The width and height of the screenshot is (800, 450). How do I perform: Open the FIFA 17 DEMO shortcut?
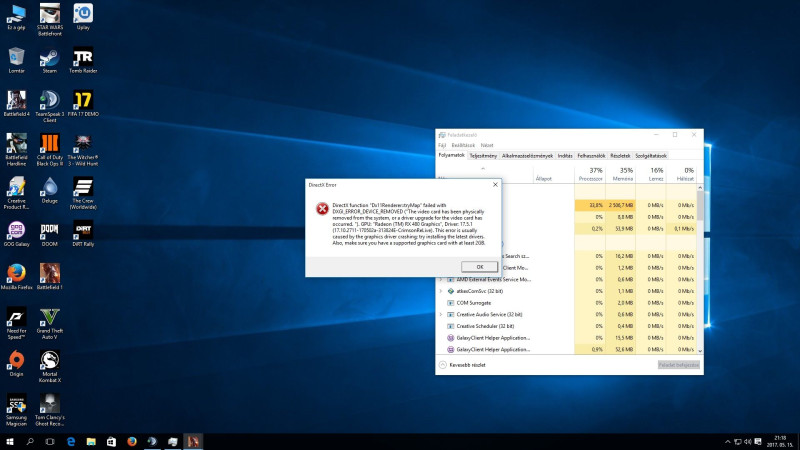point(84,101)
